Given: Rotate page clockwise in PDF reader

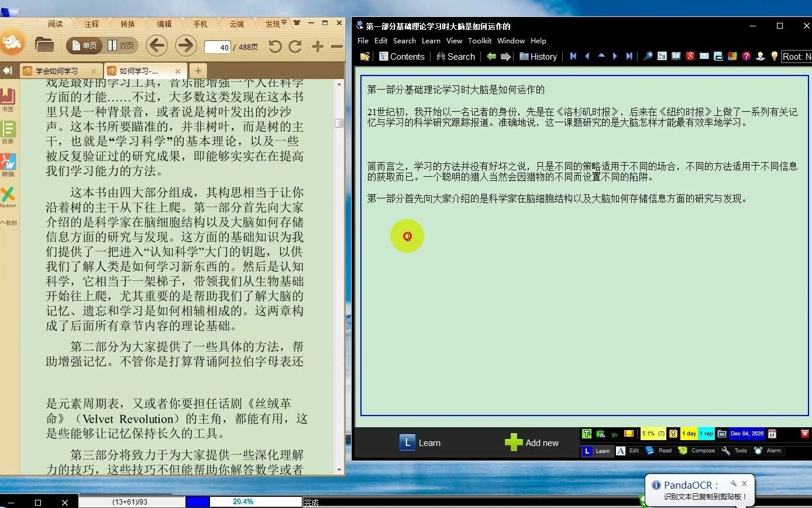Looking at the screenshot, I should pyautogui.click(x=295, y=46).
